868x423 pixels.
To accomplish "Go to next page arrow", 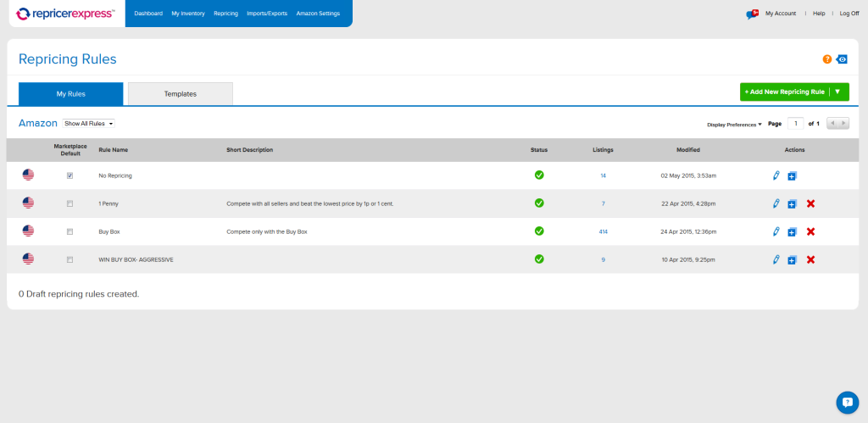I will 843,124.
